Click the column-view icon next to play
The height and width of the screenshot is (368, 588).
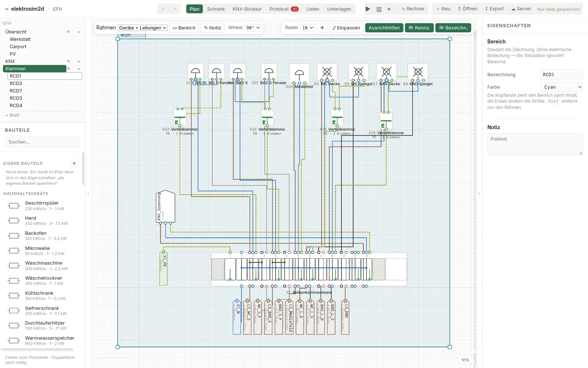tap(379, 9)
